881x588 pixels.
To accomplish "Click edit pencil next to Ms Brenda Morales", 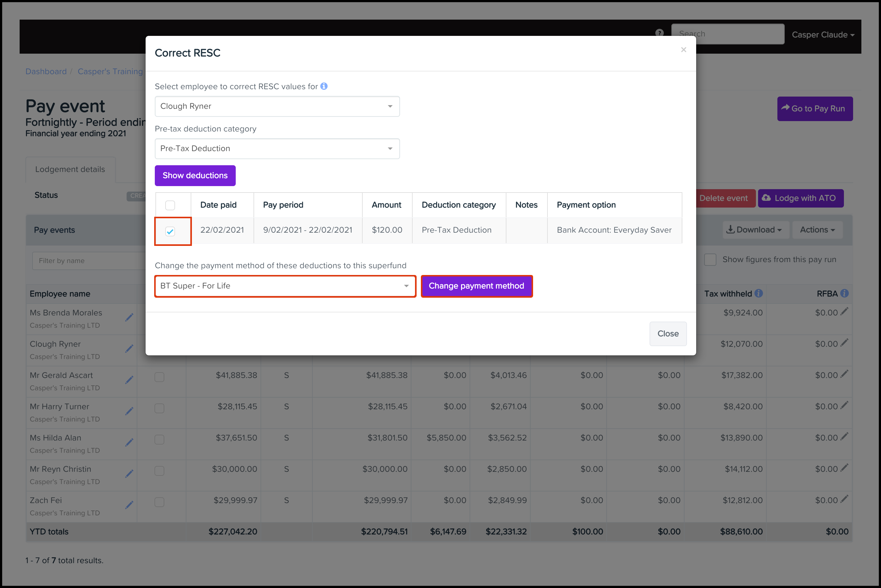I will (x=129, y=318).
